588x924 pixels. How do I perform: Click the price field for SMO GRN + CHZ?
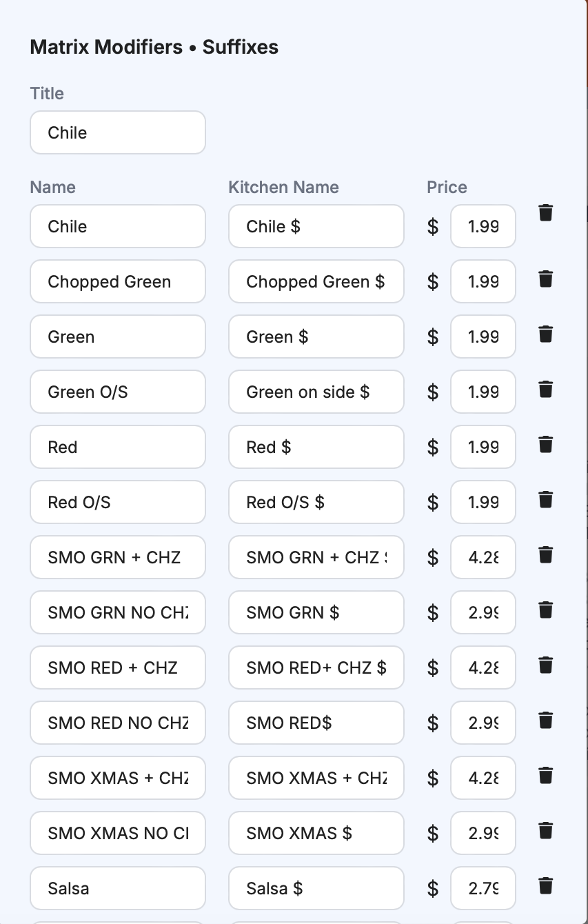tap(483, 557)
